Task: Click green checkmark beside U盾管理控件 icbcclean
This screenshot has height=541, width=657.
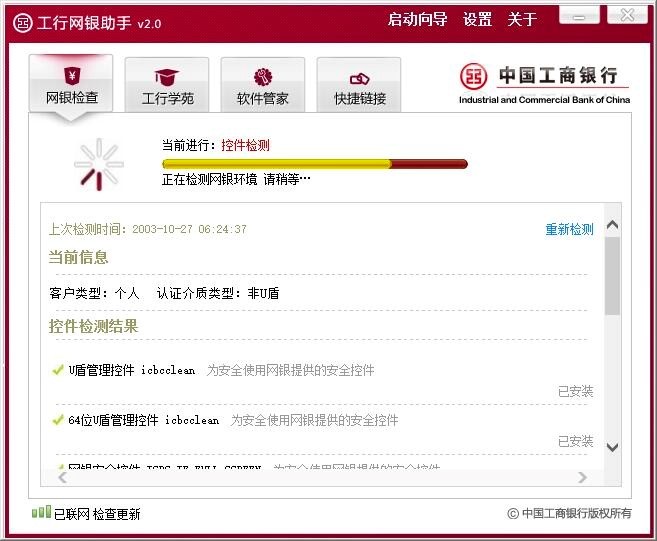Action: [x=57, y=370]
